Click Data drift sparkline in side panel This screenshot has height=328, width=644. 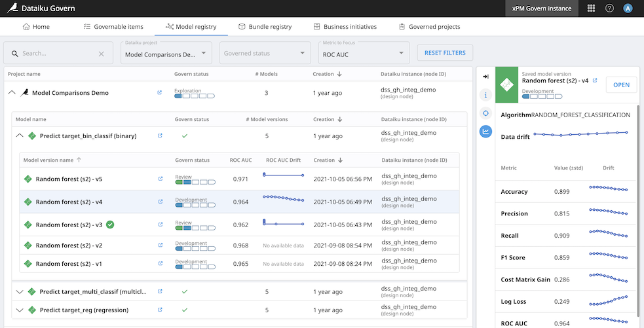[x=580, y=134]
